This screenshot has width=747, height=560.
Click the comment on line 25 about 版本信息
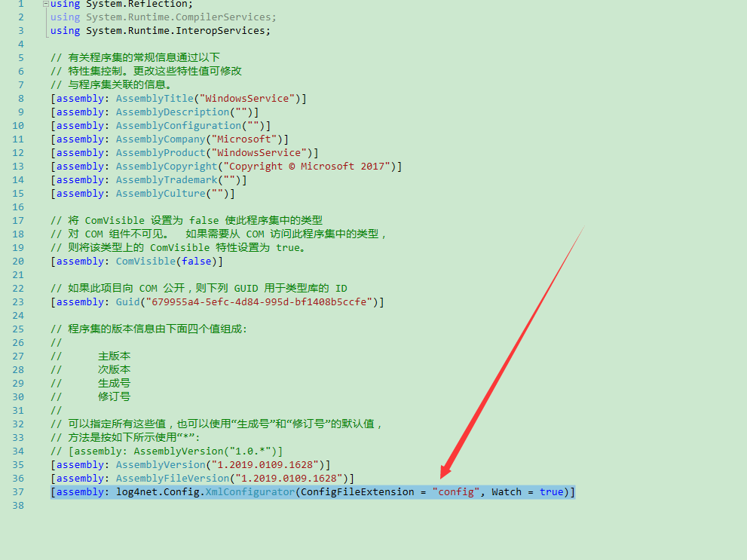click(149, 329)
